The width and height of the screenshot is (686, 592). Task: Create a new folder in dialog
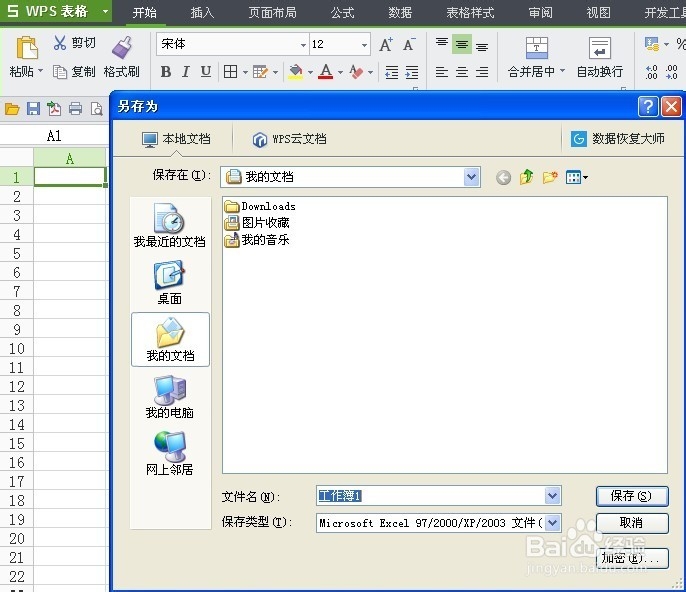550,177
